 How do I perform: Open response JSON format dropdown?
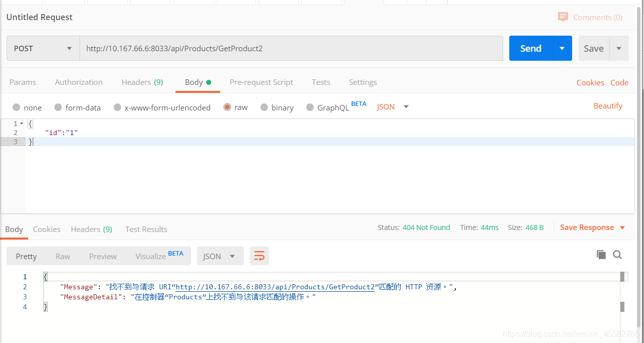pyautogui.click(x=220, y=256)
